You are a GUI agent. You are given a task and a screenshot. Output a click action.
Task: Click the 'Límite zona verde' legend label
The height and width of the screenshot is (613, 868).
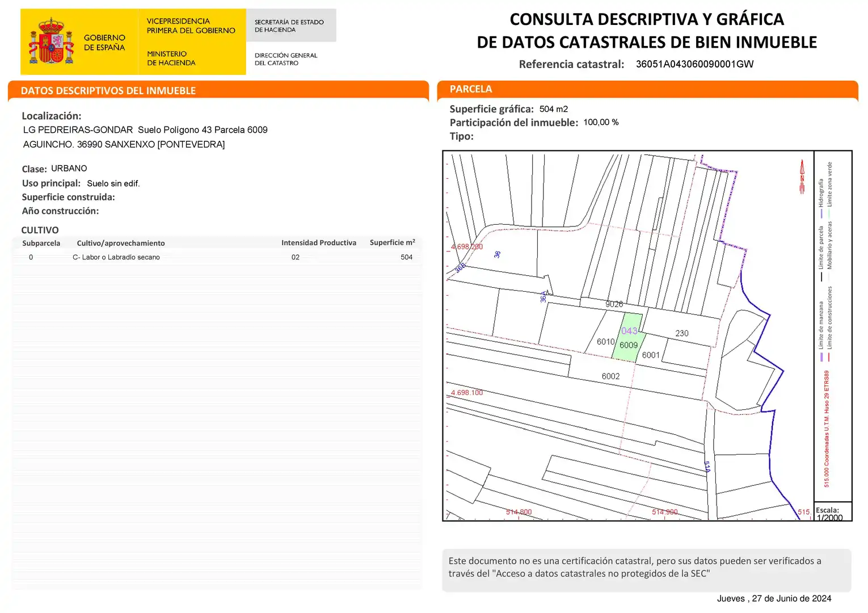coord(829,184)
